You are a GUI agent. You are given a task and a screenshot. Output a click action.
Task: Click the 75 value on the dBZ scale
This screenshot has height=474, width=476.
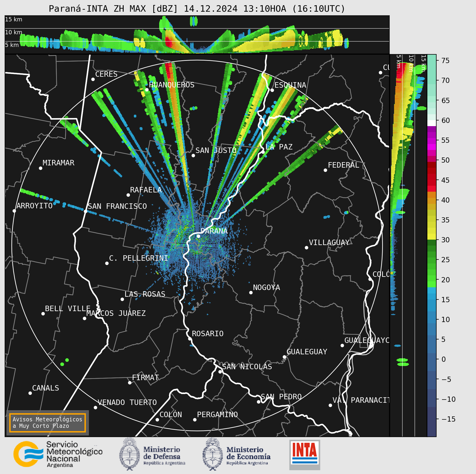click(445, 60)
